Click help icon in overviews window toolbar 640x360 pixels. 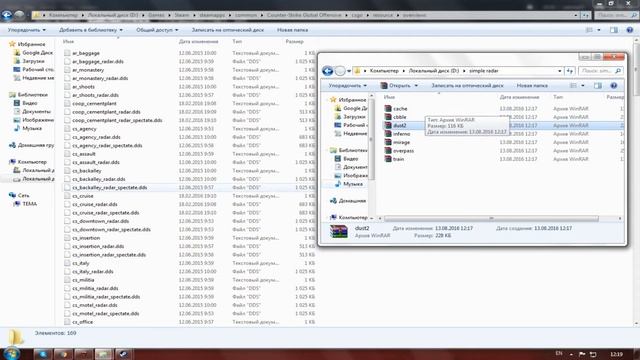pos(630,30)
